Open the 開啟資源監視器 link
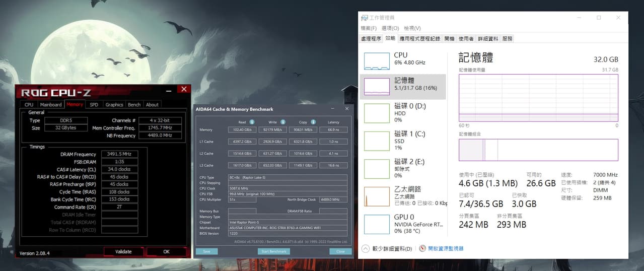Viewport: 644px width, 271px height. 446,248
